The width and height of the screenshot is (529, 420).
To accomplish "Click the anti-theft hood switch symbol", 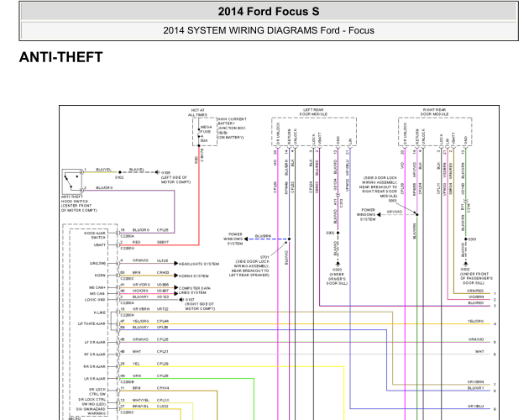I will (x=72, y=181).
